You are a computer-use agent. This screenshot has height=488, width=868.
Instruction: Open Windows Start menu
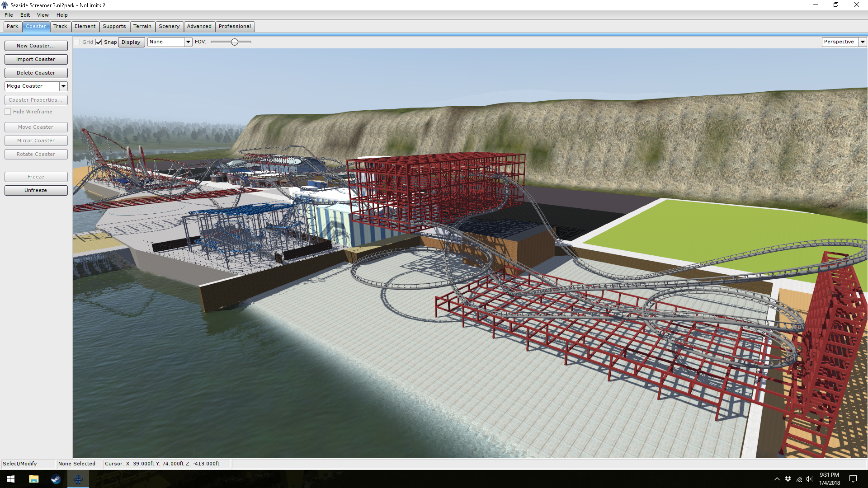[11, 479]
